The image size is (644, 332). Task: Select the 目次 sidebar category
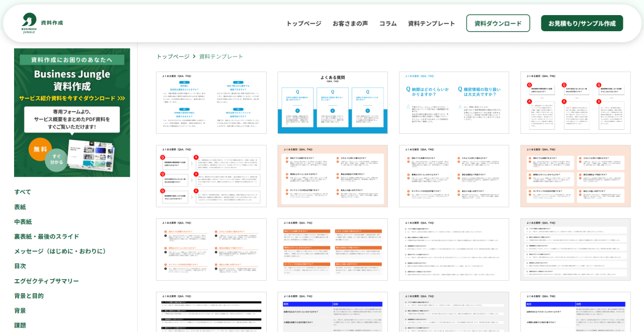(20, 266)
